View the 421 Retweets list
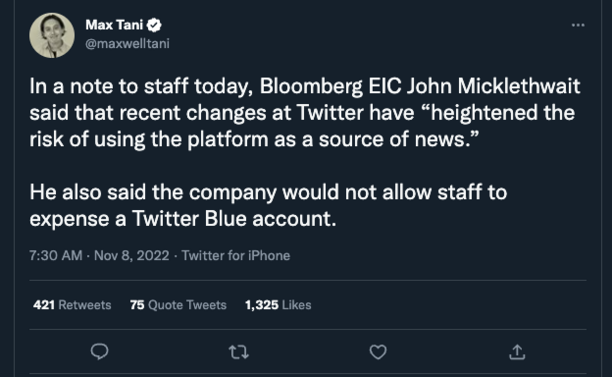The height and width of the screenshot is (377, 612). pos(72,305)
